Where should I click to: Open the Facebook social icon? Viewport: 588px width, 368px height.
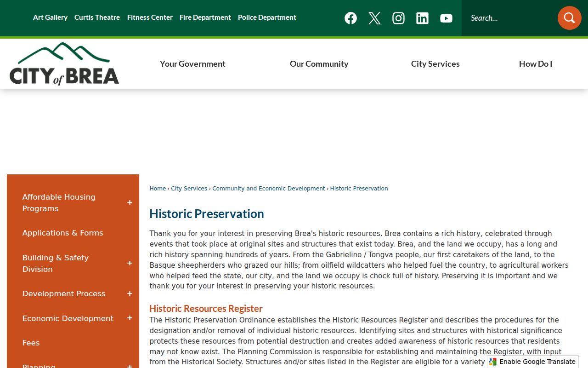(351, 18)
